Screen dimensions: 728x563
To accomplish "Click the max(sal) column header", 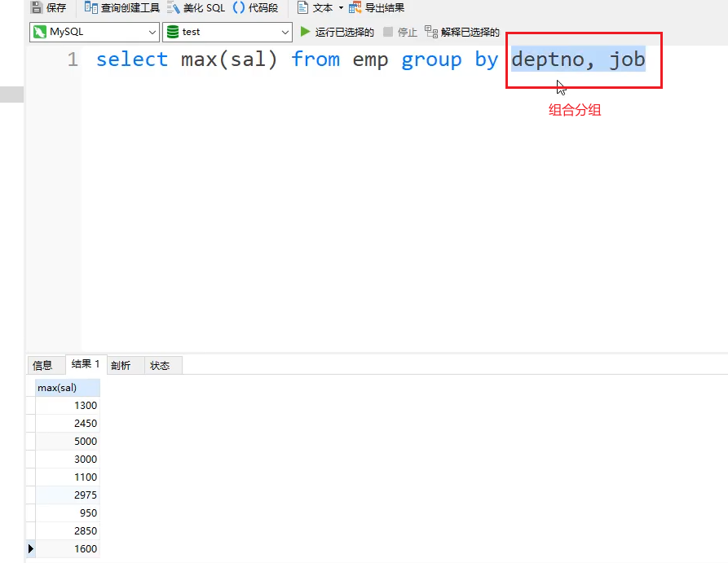I will (68, 388).
